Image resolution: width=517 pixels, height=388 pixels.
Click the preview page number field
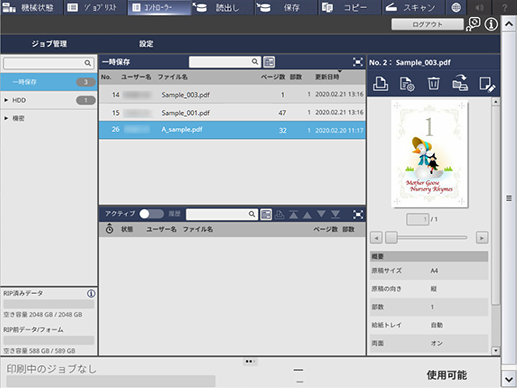(x=417, y=219)
